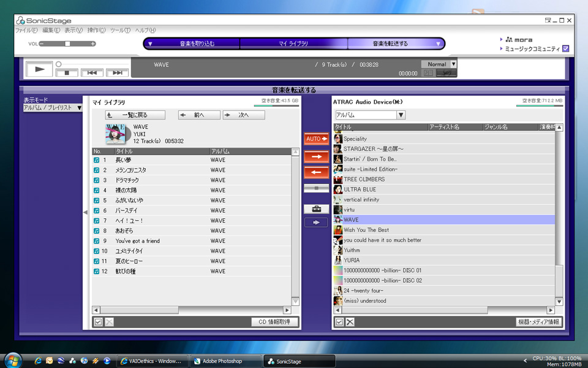588x368 pixels.
Task: Expand the mora link arrow
Action: (x=502, y=39)
